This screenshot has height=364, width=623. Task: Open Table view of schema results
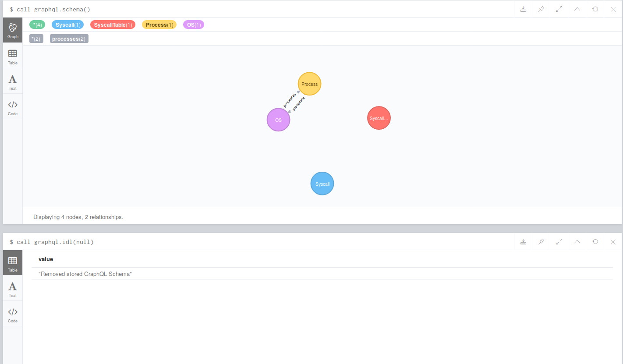click(x=13, y=56)
